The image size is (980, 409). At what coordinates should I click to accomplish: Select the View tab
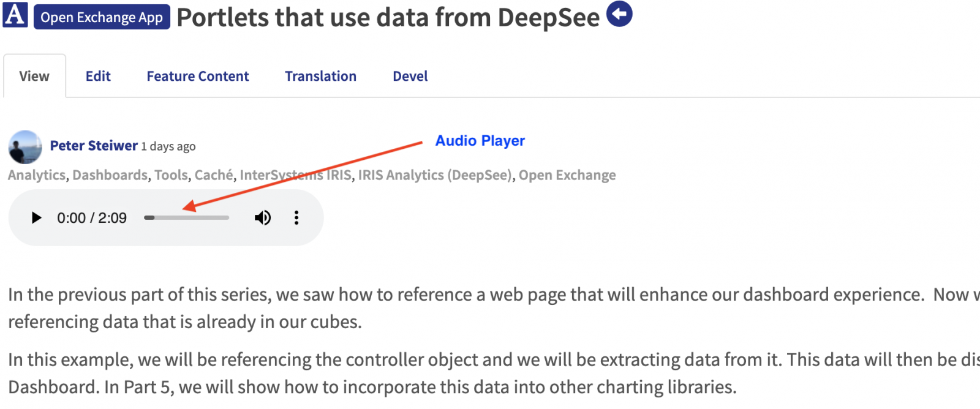click(34, 76)
